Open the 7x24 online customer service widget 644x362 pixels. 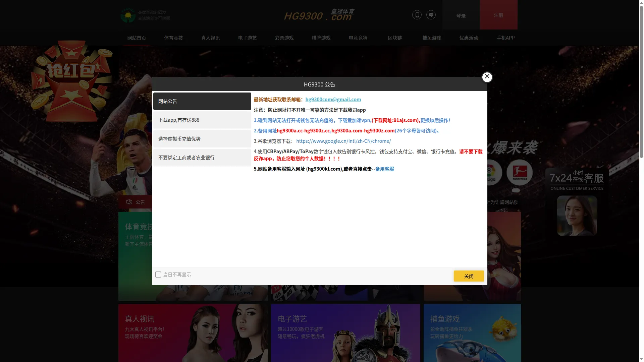tap(577, 202)
